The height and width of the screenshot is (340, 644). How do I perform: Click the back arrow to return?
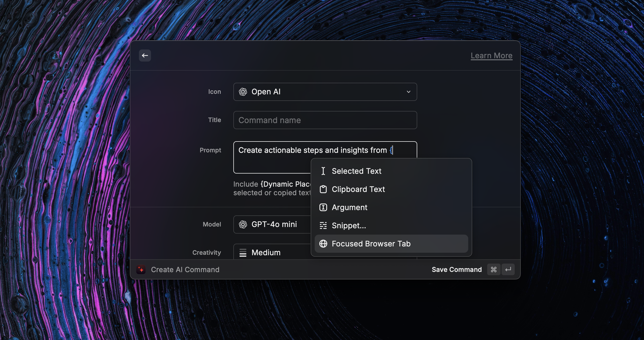tap(145, 55)
